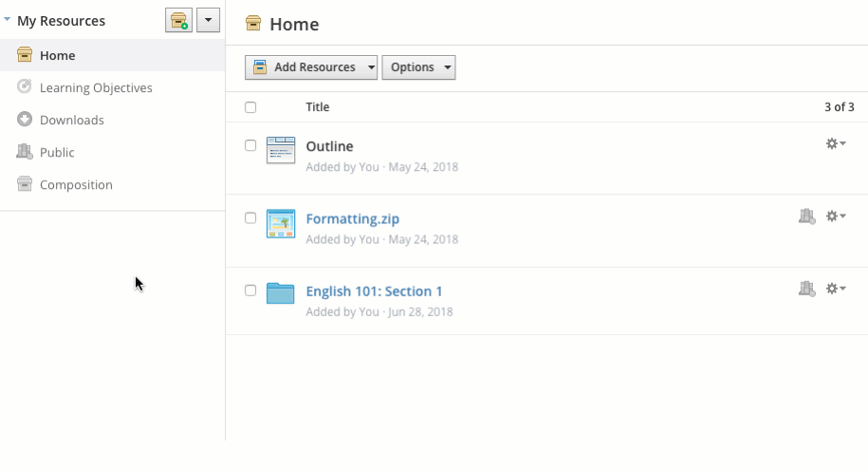Open the Formatting.zip link
Screen dimensions: 868x470
point(352,219)
